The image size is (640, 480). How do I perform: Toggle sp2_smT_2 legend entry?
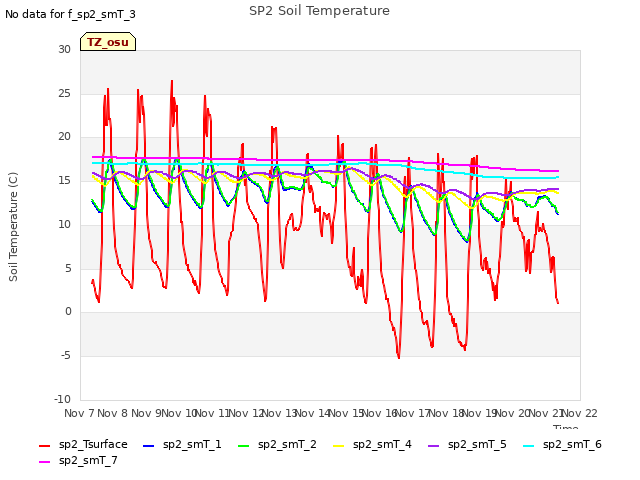277,444
